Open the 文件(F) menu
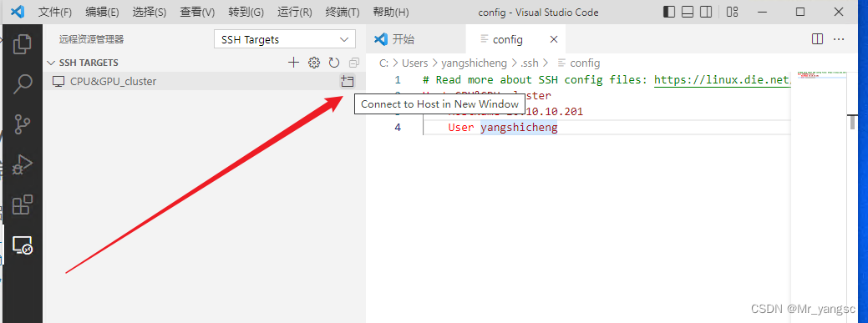 click(55, 12)
